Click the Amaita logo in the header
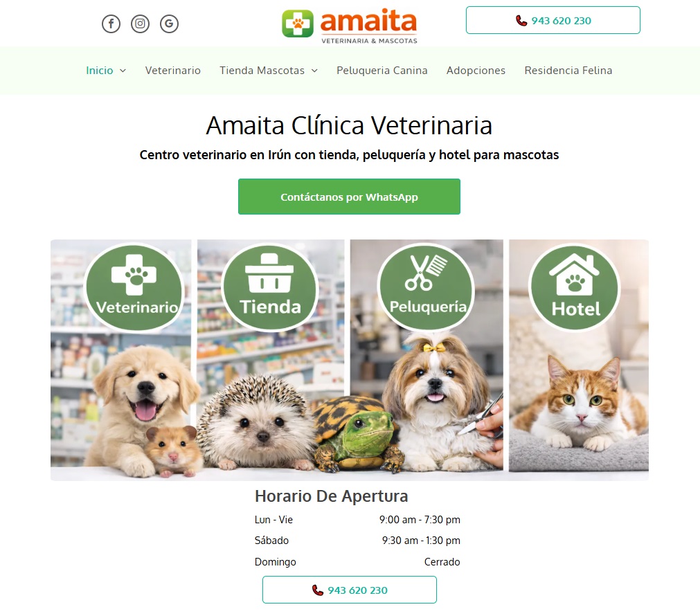 [x=350, y=25]
